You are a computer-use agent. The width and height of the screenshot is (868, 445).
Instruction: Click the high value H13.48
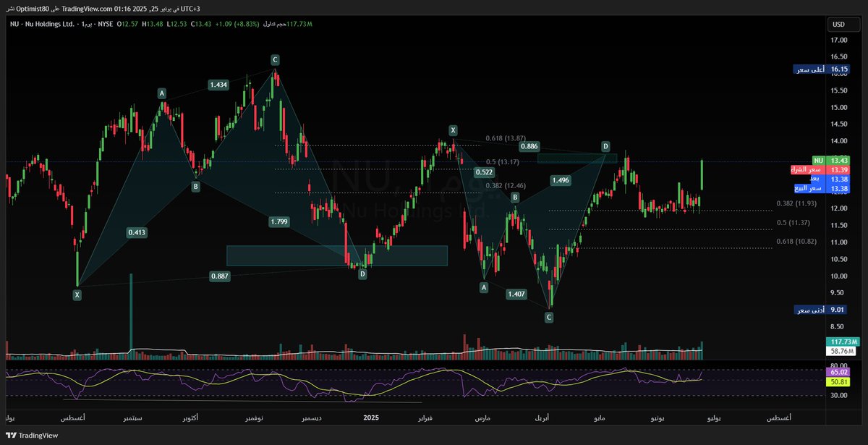pyautogui.click(x=154, y=24)
